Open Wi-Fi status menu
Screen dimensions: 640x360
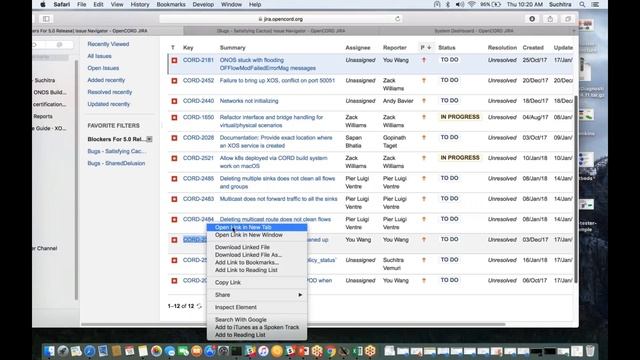[472, 4]
